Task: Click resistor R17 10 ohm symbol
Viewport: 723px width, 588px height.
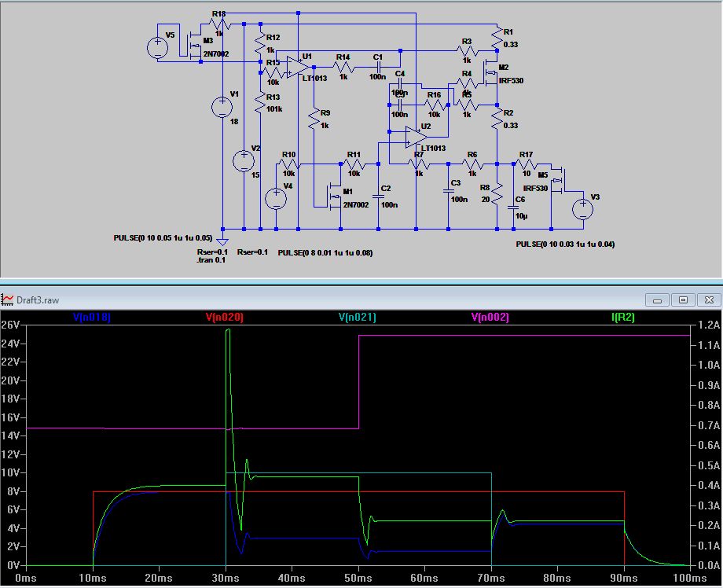Action: coord(527,164)
